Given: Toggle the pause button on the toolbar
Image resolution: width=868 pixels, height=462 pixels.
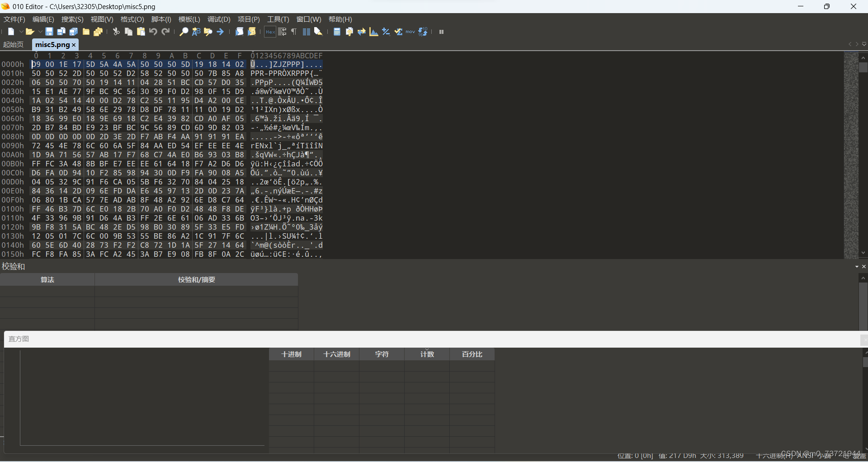Looking at the screenshot, I should click(x=441, y=32).
